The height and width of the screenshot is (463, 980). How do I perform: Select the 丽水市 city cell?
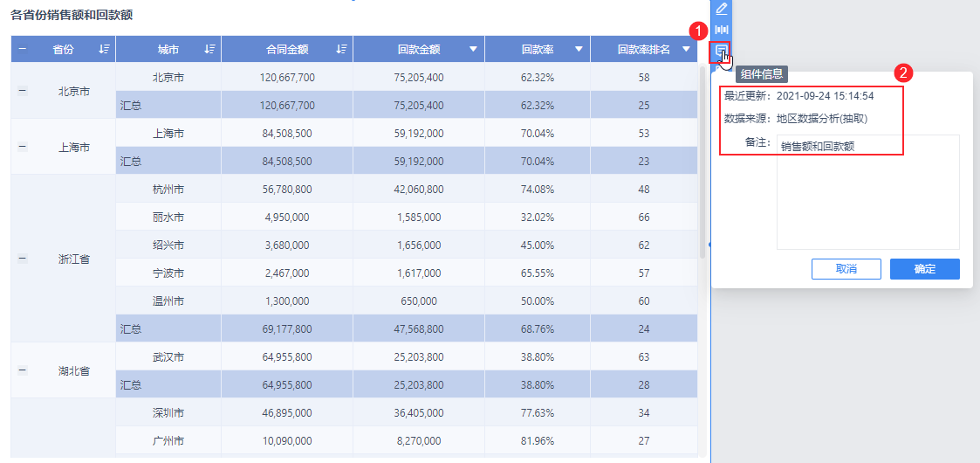[x=168, y=218]
